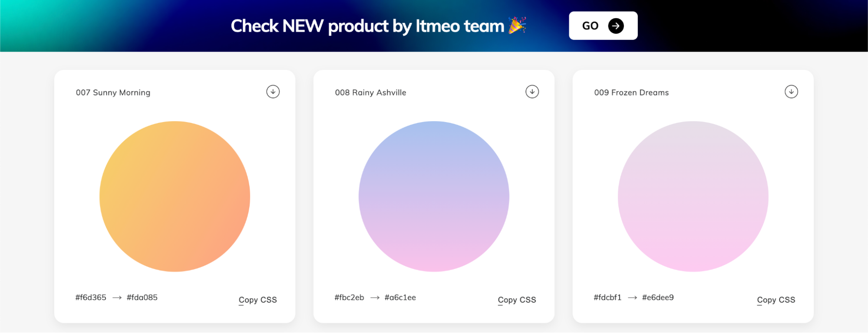The width and height of the screenshot is (868, 333).
Task: Copy CSS for Sunny Morning
Action: [257, 300]
